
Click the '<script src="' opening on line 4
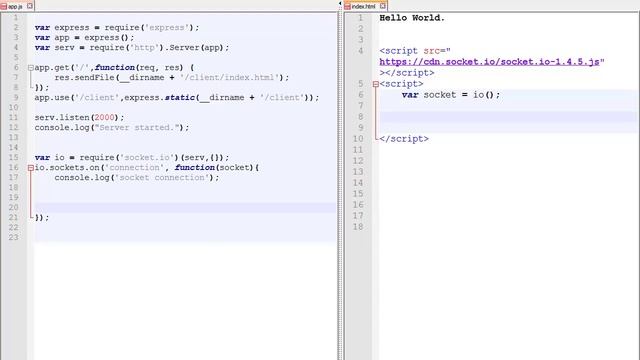[415, 51]
